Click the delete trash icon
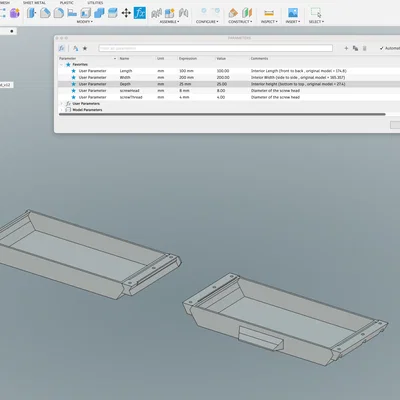The width and height of the screenshot is (400, 400). 365,48
